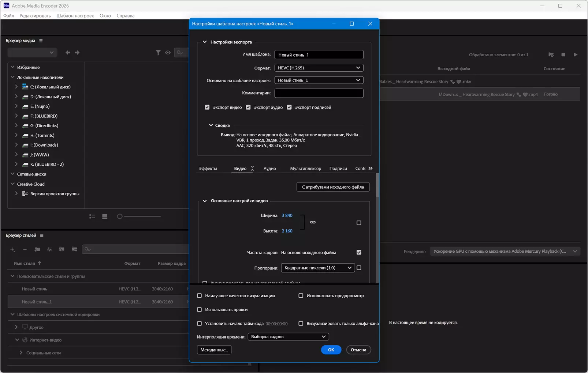Click the Метаданные... button
This screenshot has height=373, width=588.
214,350
